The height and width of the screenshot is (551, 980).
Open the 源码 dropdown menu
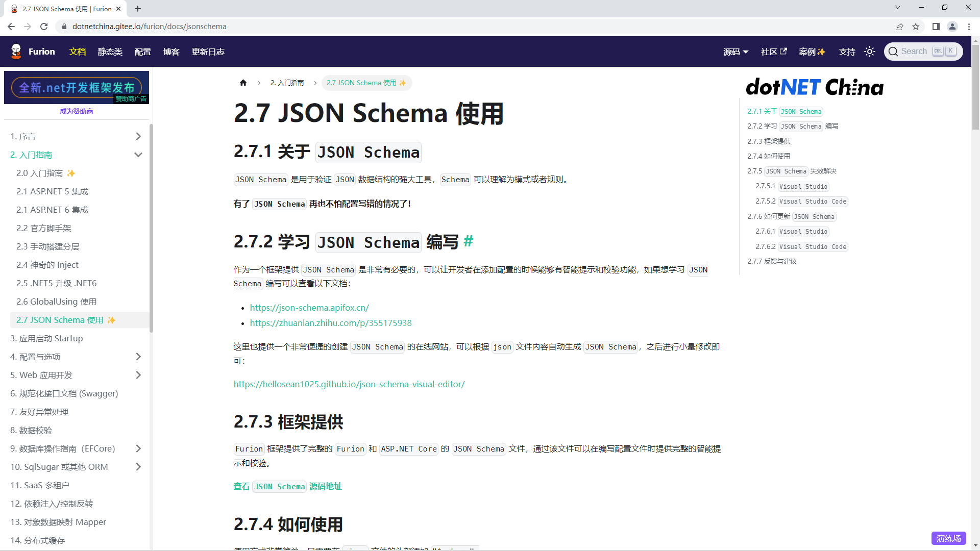click(736, 52)
